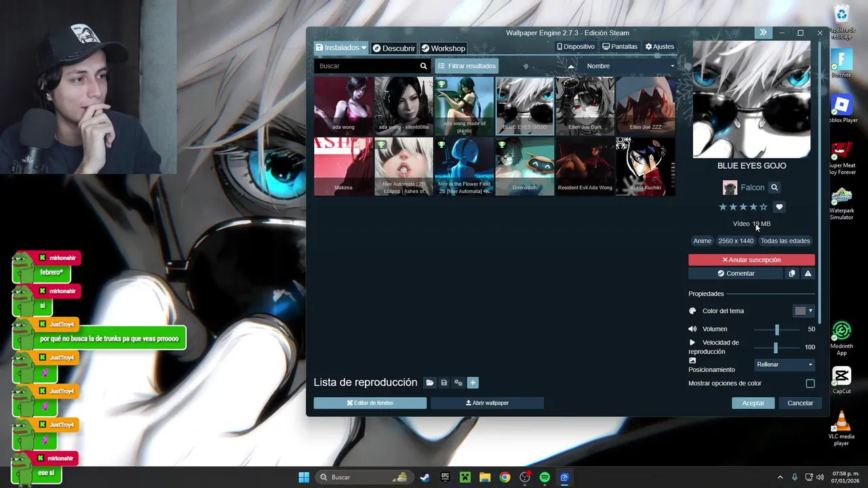The image size is (868, 488).
Task: Switch to the Descubrir tab
Action: pos(394,48)
